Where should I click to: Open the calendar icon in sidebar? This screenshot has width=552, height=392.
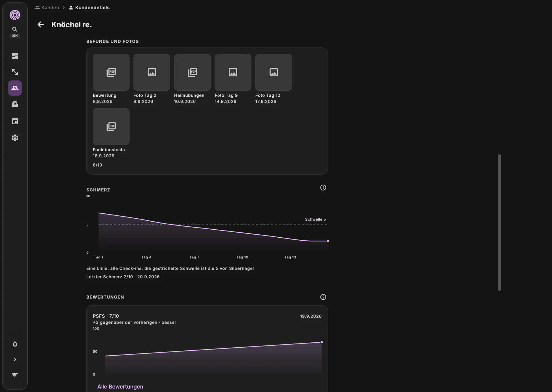(x=15, y=121)
